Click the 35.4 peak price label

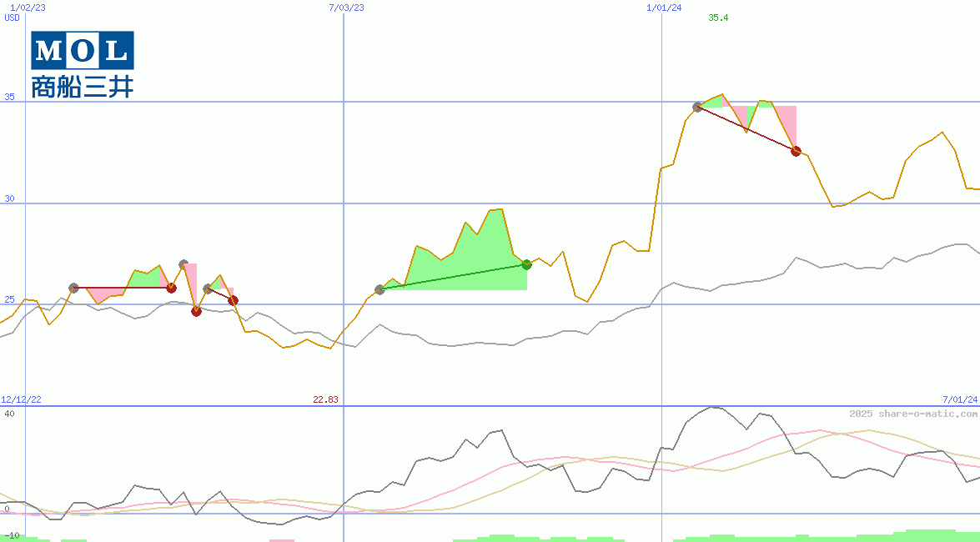718,17
